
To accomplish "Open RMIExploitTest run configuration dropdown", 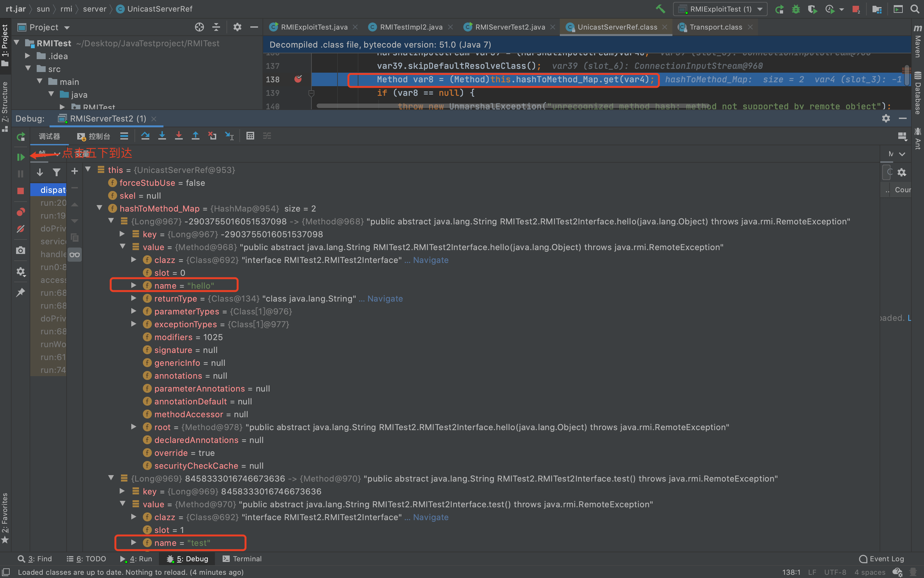I will (x=720, y=9).
